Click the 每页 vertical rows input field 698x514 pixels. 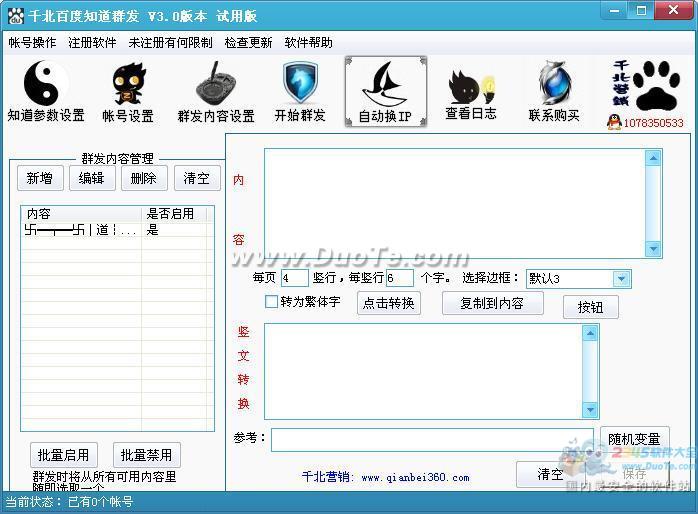tap(295, 278)
